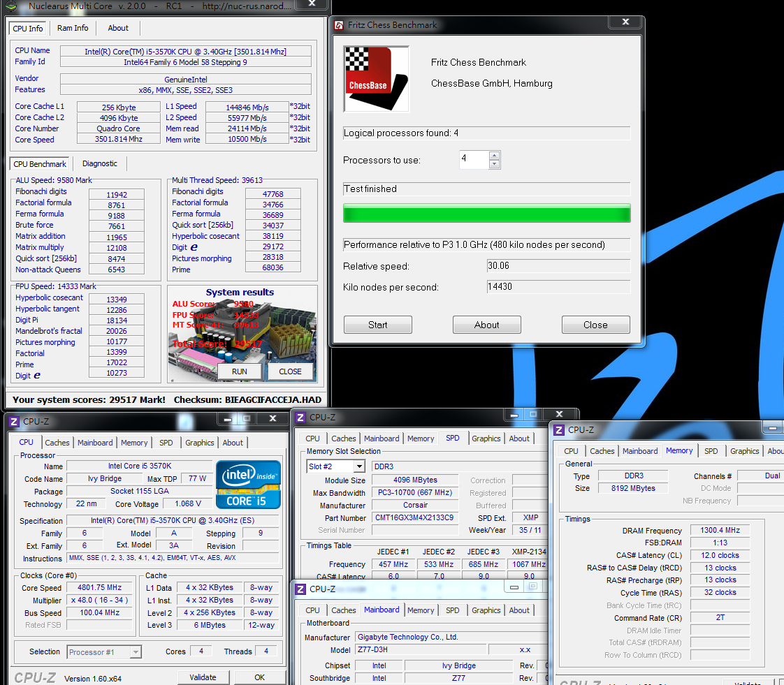
Task: Click the CLOSE button in Nuclearus
Action: click(x=290, y=371)
